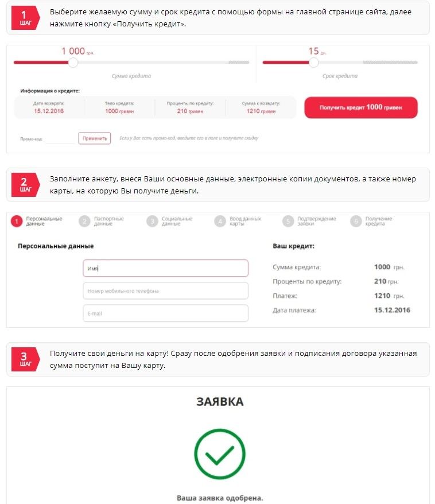435x504 pixels.
Task: Open the Паспортные данные tab label
Action: click(108, 221)
